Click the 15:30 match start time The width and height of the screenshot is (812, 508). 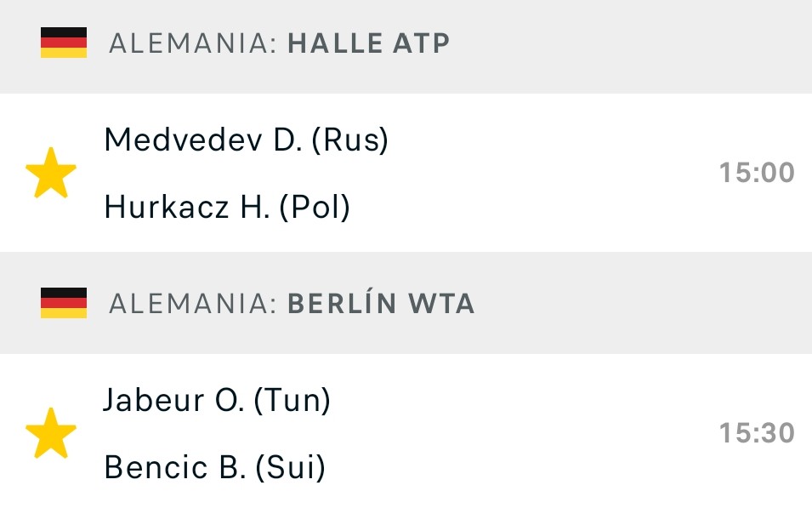757,433
